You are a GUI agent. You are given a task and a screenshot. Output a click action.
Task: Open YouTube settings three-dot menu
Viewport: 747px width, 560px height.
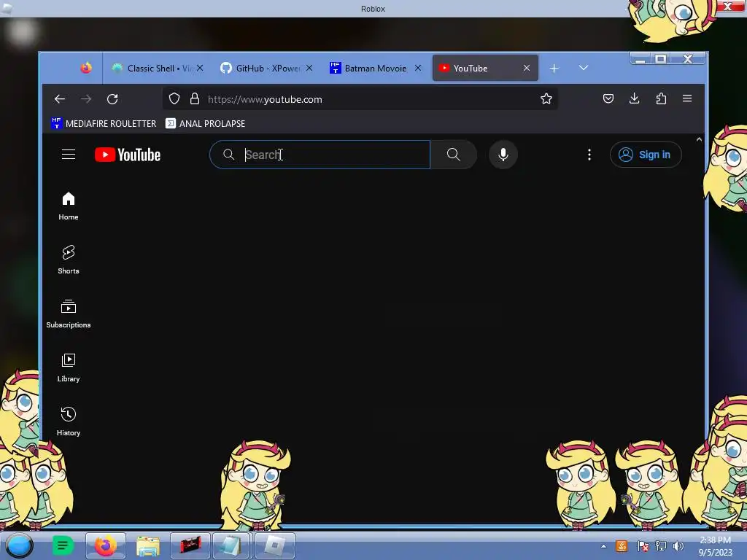(589, 155)
